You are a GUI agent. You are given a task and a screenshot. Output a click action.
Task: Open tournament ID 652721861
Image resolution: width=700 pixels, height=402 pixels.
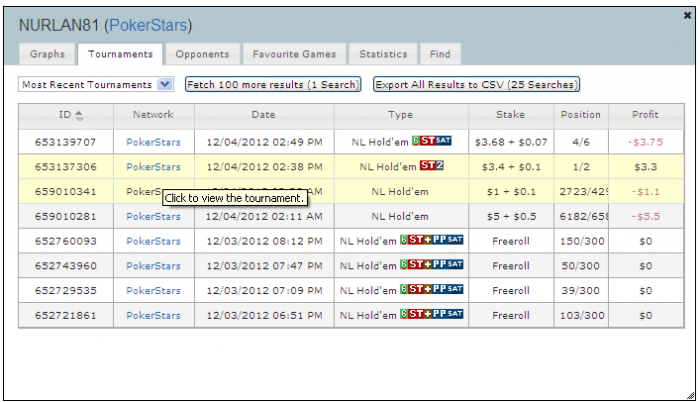coord(66,316)
